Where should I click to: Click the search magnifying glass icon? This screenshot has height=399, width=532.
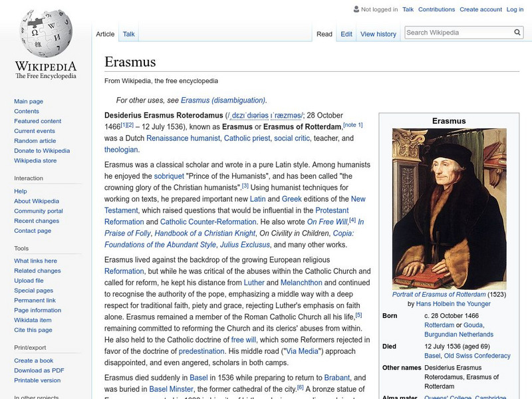(x=517, y=32)
